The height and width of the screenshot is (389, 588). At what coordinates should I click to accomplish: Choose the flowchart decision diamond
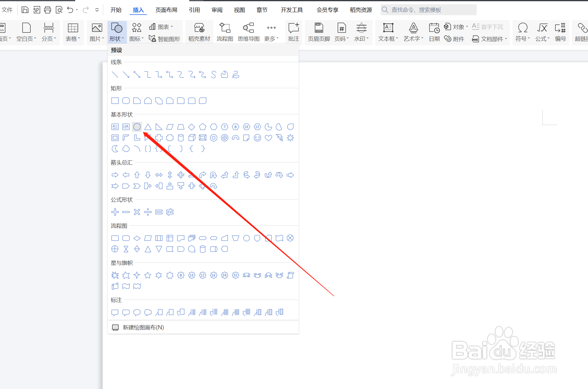pyautogui.click(x=137, y=238)
